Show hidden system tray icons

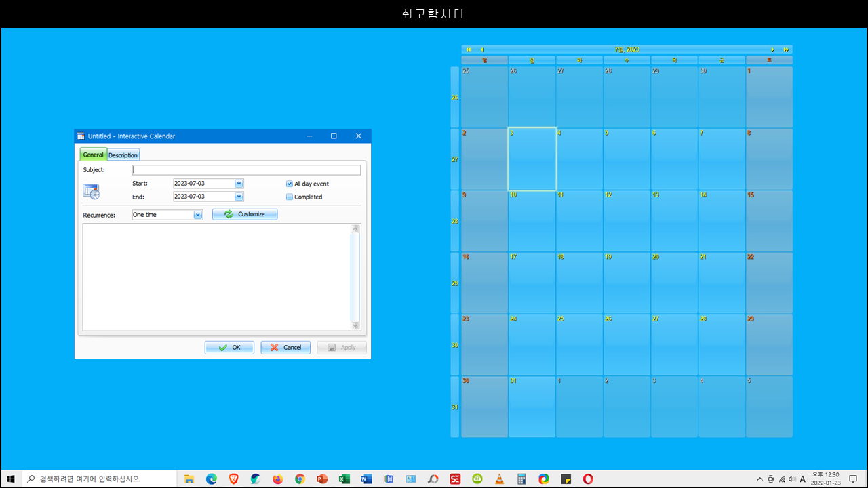click(759, 479)
